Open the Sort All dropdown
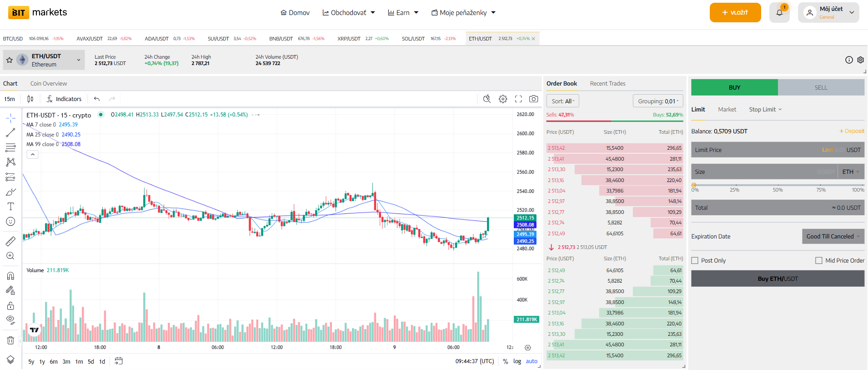 tap(562, 101)
